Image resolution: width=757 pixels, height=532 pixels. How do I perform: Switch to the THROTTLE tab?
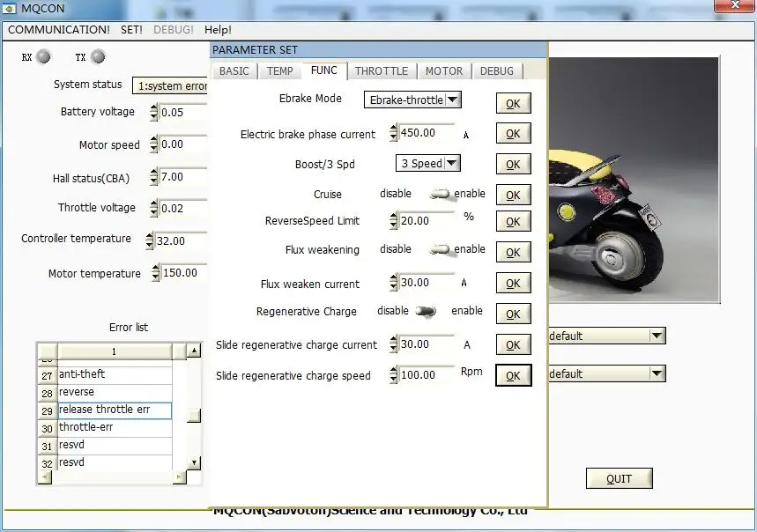[382, 71]
